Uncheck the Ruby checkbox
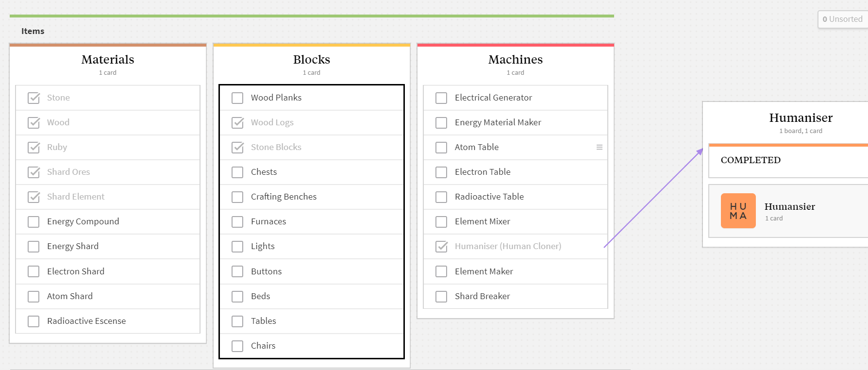This screenshot has width=868, height=370. point(33,148)
